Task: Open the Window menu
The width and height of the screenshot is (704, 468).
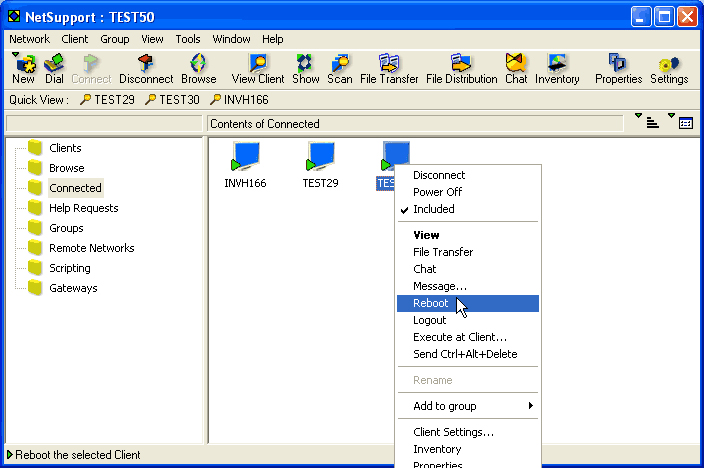Action: 231,39
